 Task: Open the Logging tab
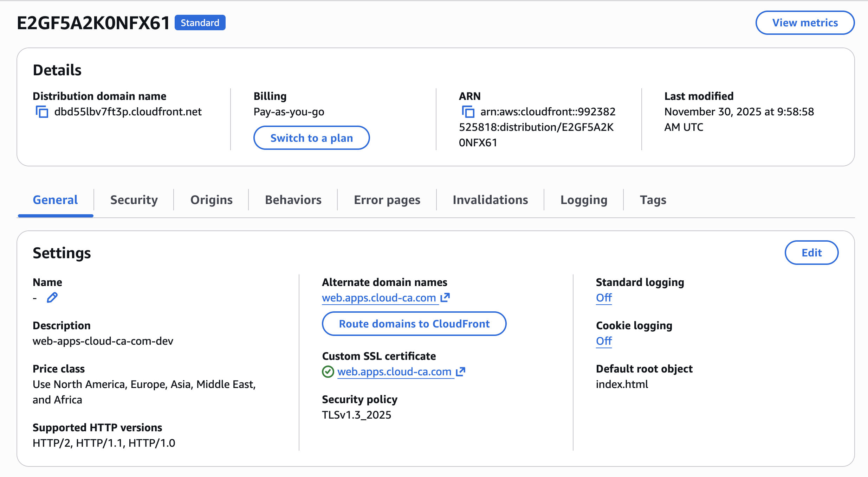point(584,199)
